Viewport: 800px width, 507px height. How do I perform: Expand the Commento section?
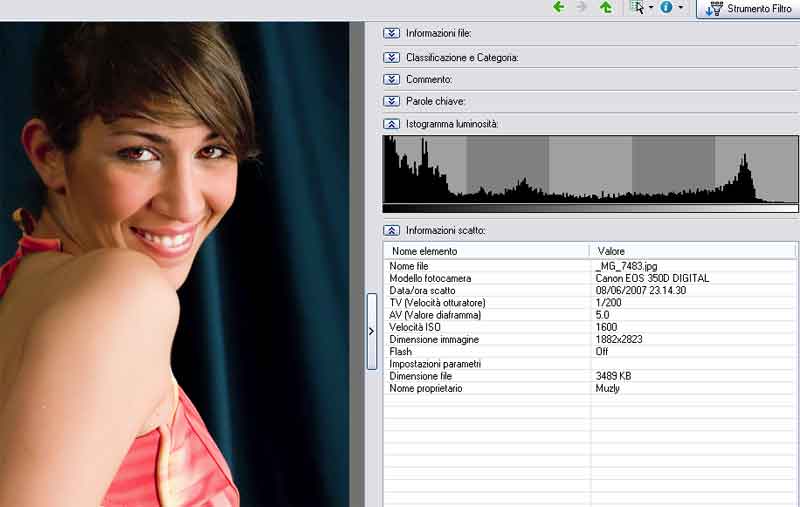[x=392, y=79]
